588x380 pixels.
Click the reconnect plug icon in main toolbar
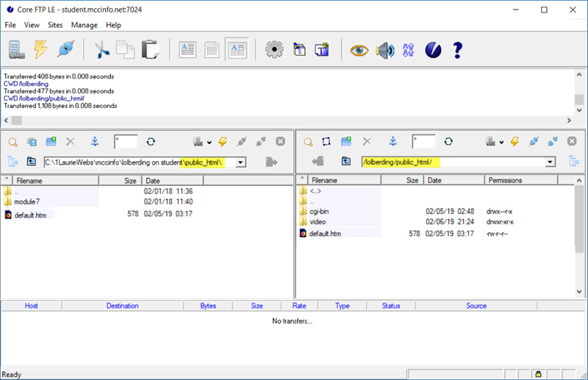click(x=66, y=49)
